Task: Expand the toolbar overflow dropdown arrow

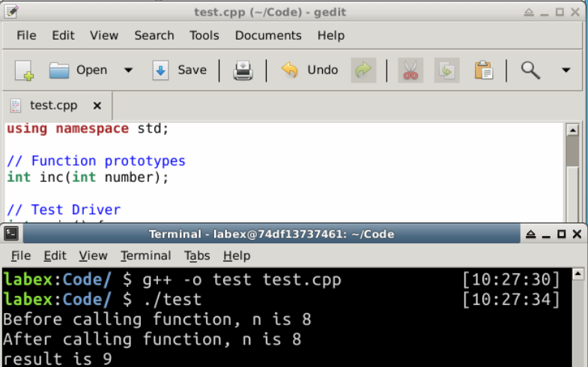Action: pos(566,70)
